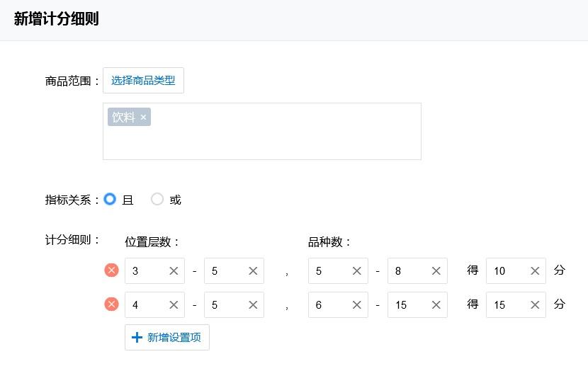Focus second row's starting 品种数 field with 6
The image size is (588, 371).
tap(329, 304)
